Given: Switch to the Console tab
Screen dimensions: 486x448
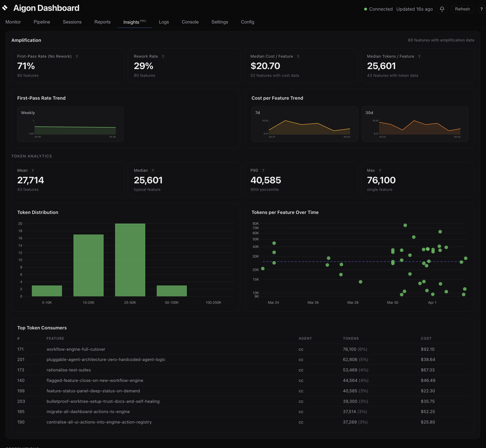Looking at the screenshot, I should click(190, 22).
